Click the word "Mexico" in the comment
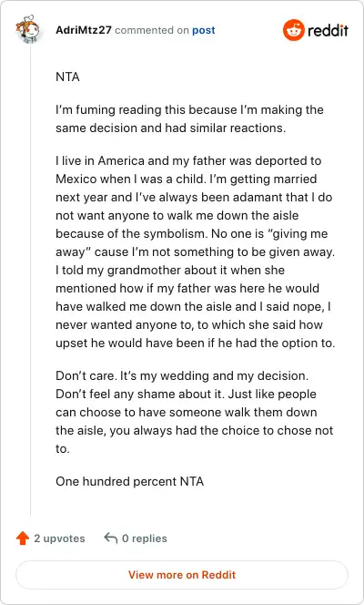This screenshot has height=605, width=364. tap(76, 179)
